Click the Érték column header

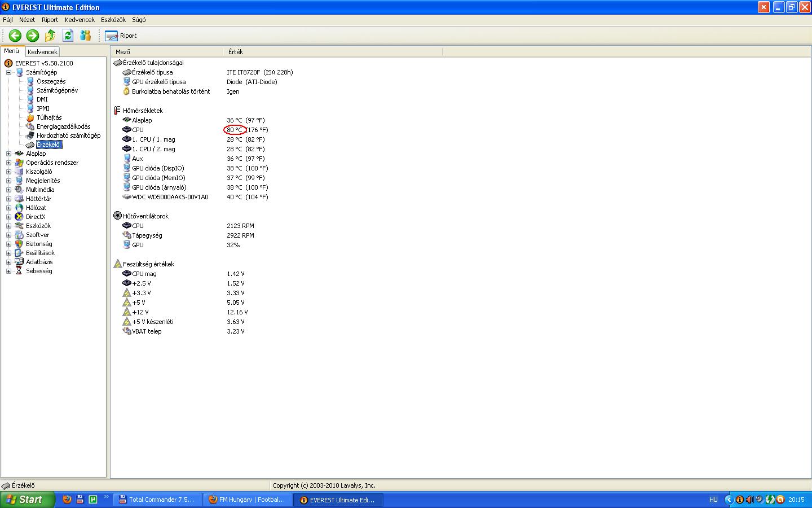[x=333, y=51]
